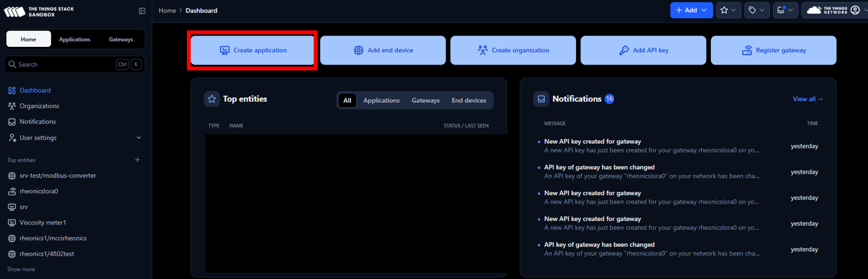Open the bookmarks star dropdown
This screenshot has height=279, width=868.
[729, 10]
